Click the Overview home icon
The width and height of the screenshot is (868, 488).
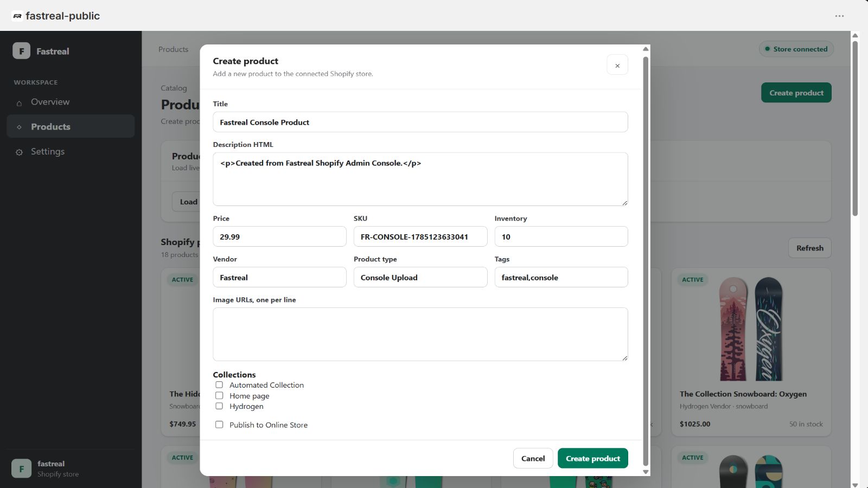coord(20,102)
